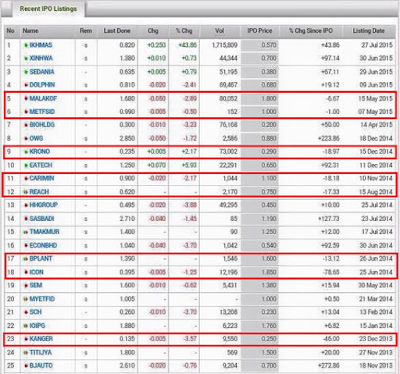Click the red down indicator beside MALAKOF
The width and height of the screenshot is (400, 374).
(x=26, y=99)
